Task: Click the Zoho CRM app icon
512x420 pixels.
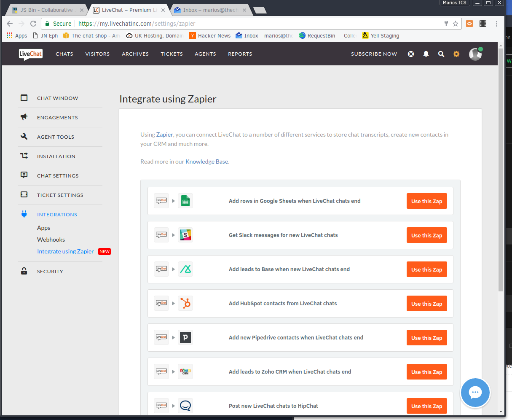Action: point(185,372)
